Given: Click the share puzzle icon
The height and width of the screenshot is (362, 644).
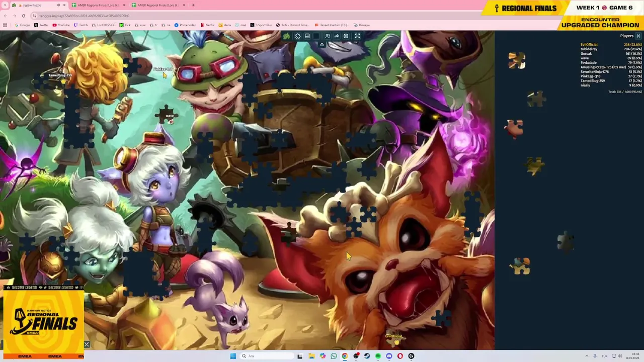Looking at the screenshot, I should [337, 36].
